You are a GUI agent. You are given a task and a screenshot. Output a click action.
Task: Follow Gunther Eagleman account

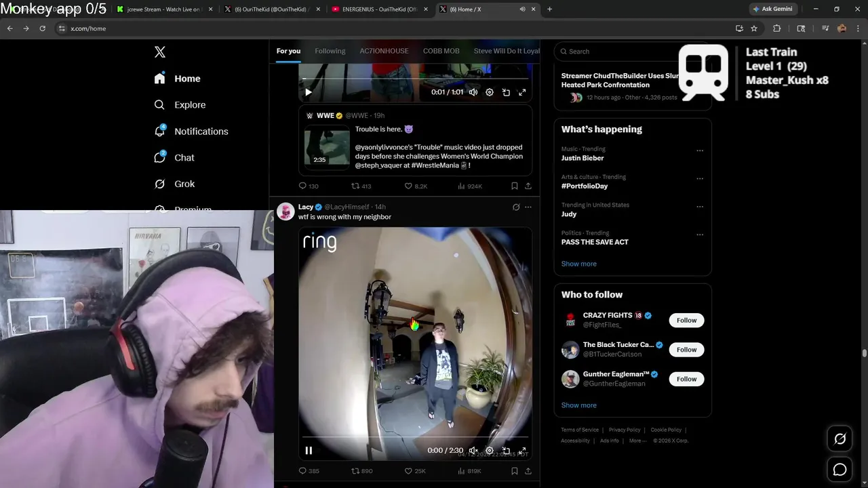[x=686, y=379]
